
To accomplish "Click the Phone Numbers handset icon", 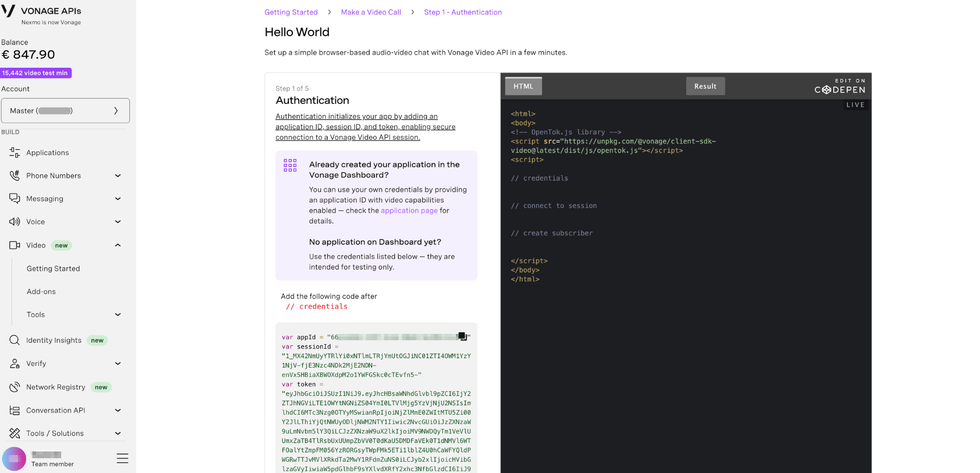I will tap(15, 175).
